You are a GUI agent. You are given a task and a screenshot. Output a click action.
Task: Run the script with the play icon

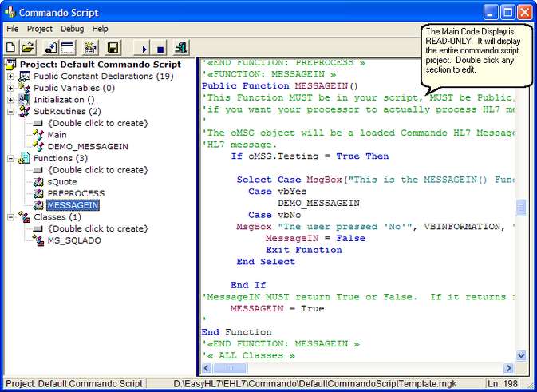(x=143, y=49)
